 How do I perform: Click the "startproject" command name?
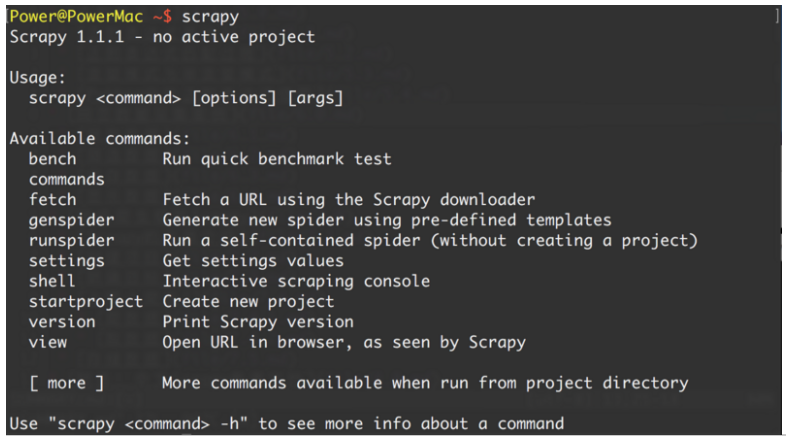[85, 301]
